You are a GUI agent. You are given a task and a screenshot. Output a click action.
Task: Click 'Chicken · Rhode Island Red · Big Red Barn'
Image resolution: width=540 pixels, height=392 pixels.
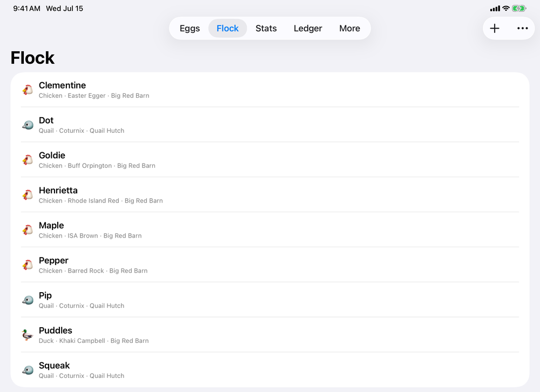[100, 201]
